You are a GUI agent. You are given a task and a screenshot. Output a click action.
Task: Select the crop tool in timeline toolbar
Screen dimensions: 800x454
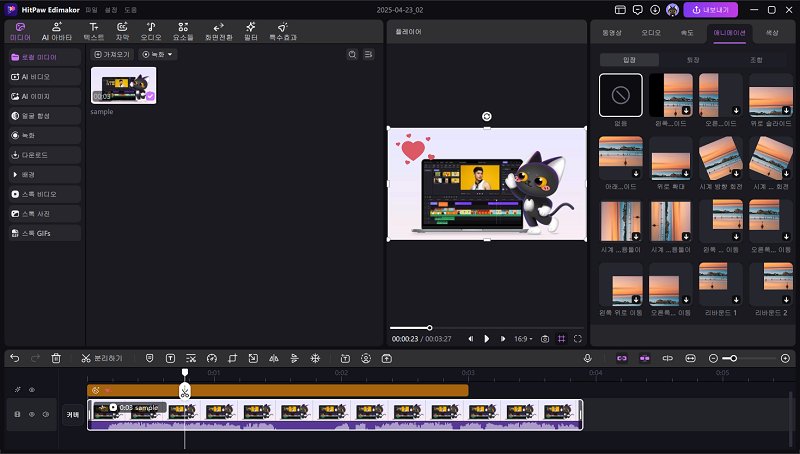point(233,359)
